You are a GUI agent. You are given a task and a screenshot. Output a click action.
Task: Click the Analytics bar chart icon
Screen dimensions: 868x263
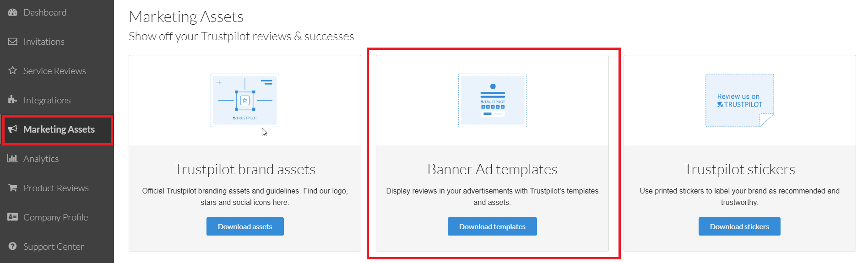(12, 158)
